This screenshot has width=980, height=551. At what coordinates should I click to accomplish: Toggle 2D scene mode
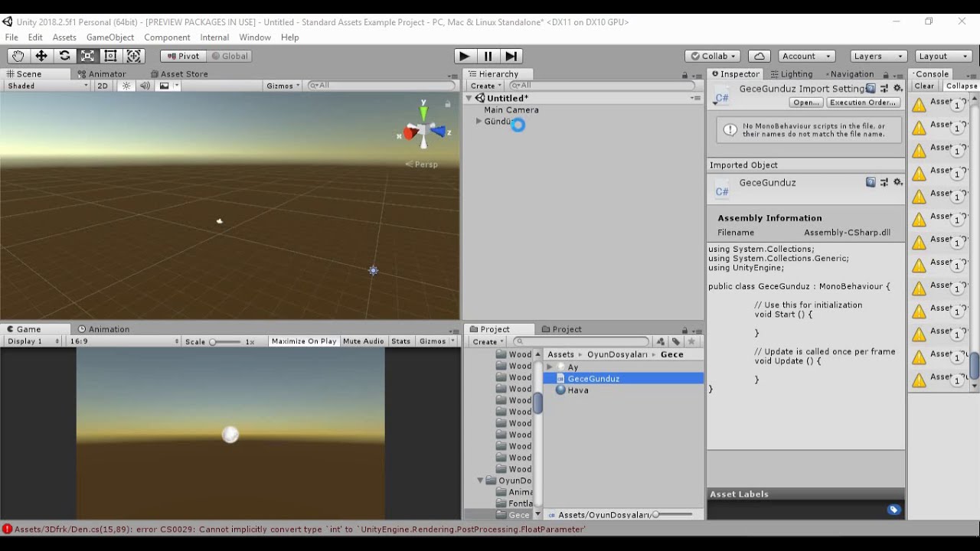click(103, 86)
